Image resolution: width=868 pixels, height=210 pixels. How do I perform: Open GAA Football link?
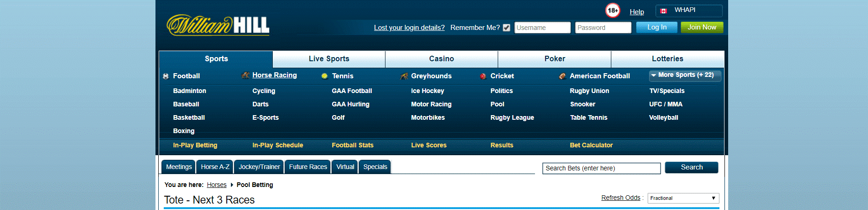352,91
